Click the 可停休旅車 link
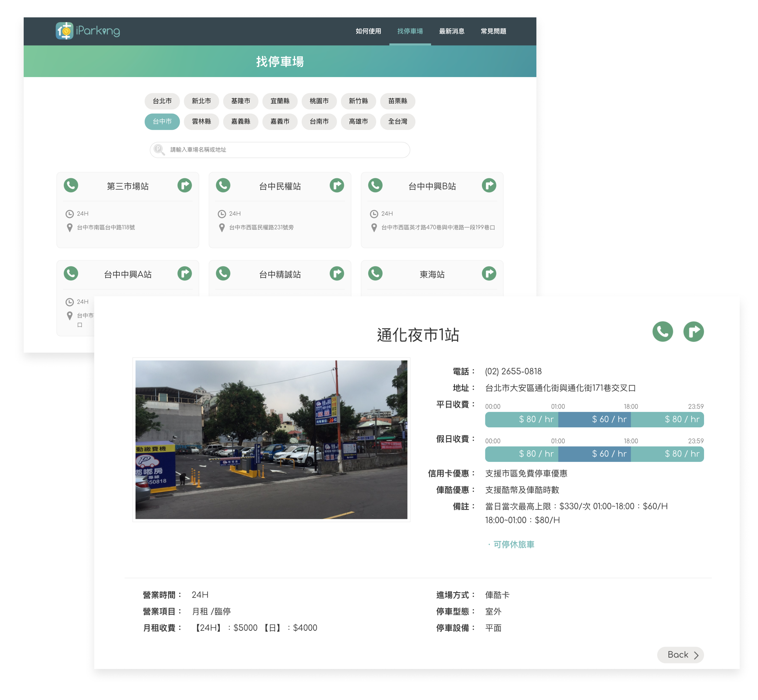Viewport: 758px width, 700px height. [513, 545]
